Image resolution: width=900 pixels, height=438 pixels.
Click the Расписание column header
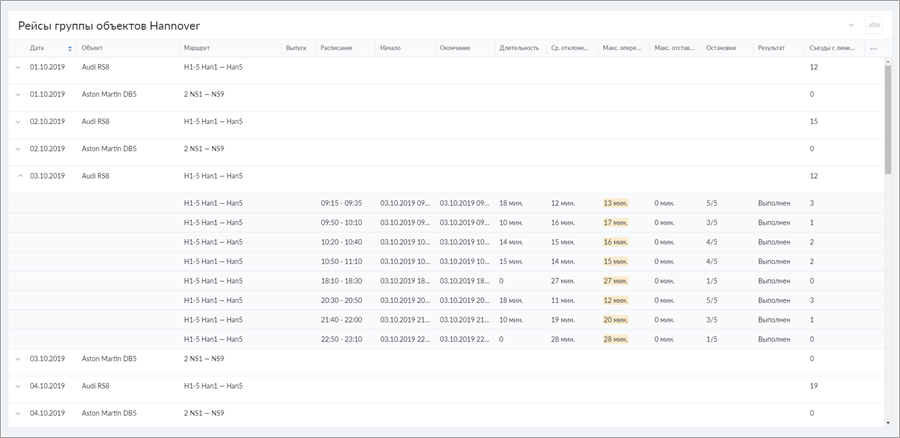coord(336,48)
